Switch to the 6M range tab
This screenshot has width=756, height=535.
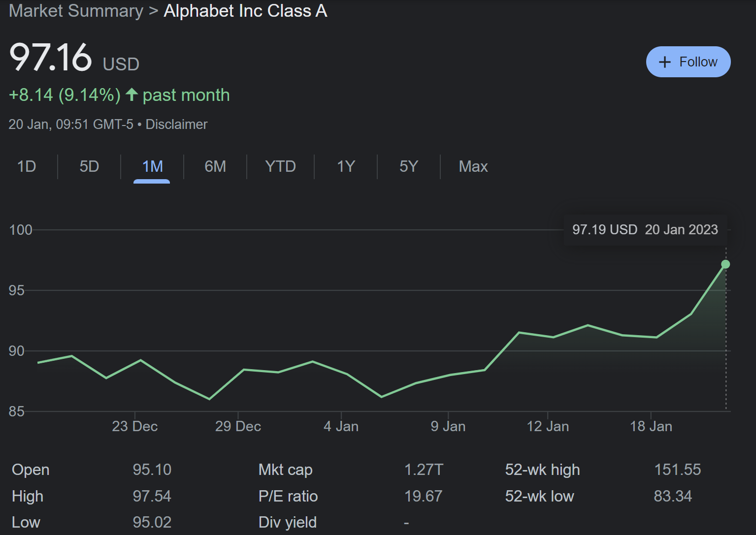click(215, 166)
